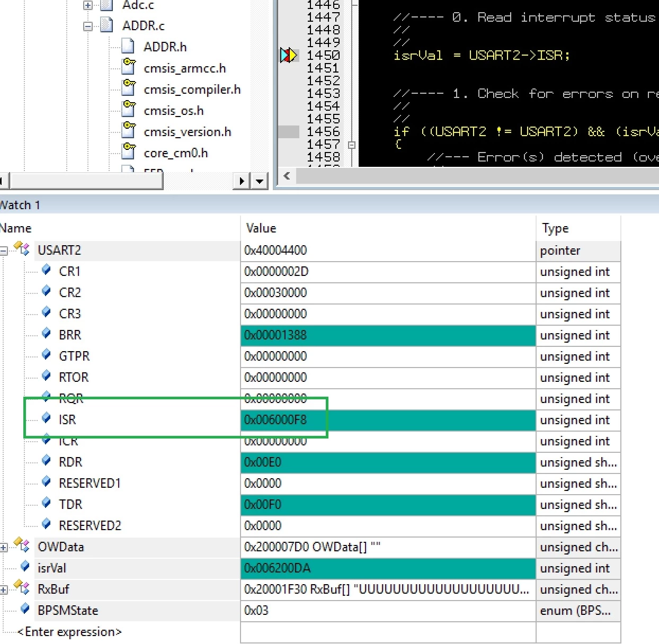Collapse the USART2 watch entry
Viewport: 659px width, 644px height.
tap(3, 251)
